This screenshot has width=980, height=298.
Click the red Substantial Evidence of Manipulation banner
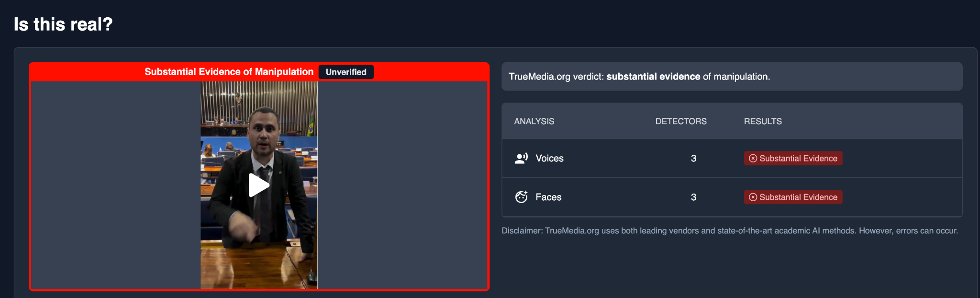click(229, 72)
